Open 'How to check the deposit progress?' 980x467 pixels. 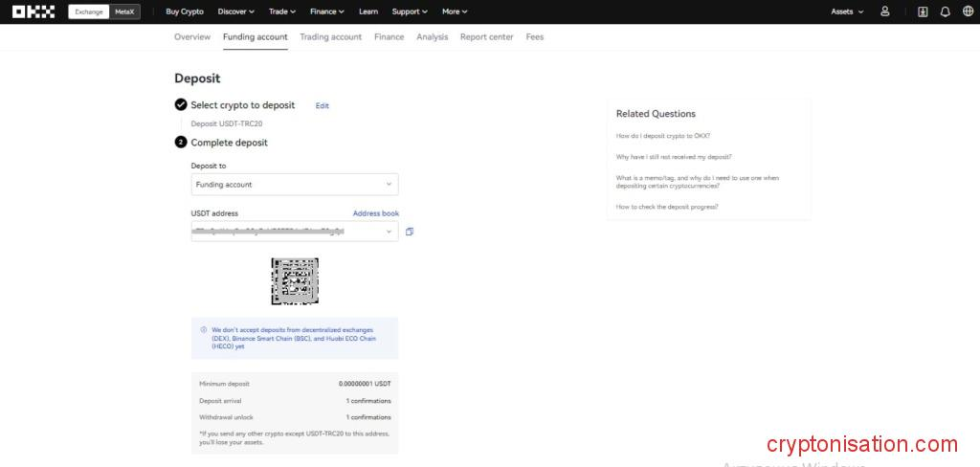click(667, 207)
